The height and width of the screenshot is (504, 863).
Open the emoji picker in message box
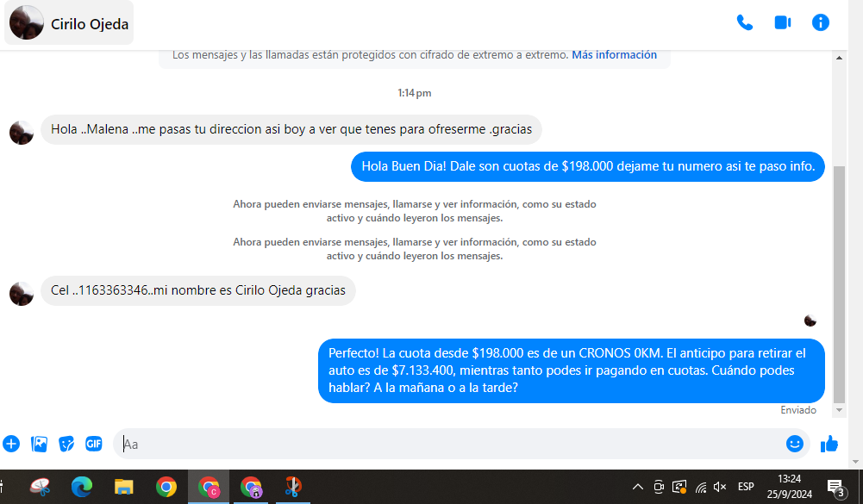[794, 444]
